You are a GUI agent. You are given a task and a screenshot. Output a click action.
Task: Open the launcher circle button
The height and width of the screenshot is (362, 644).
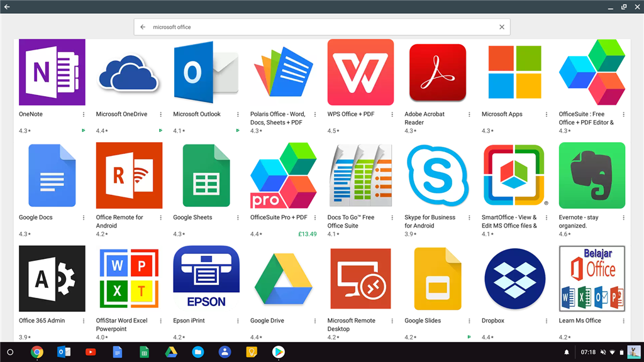click(x=10, y=352)
